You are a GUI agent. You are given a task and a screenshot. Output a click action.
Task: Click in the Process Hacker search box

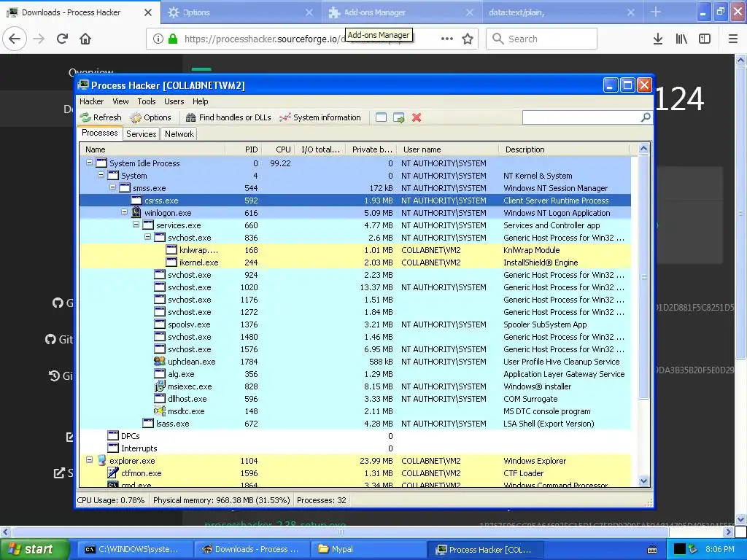pyautogui.click(x=582, y=117)
